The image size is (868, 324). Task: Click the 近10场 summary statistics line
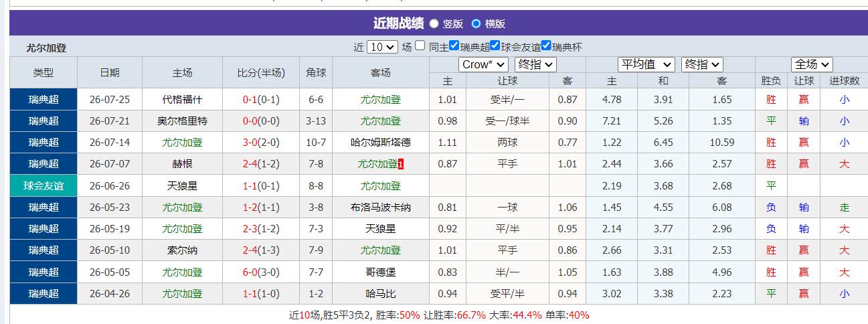[x=439, y=315]
